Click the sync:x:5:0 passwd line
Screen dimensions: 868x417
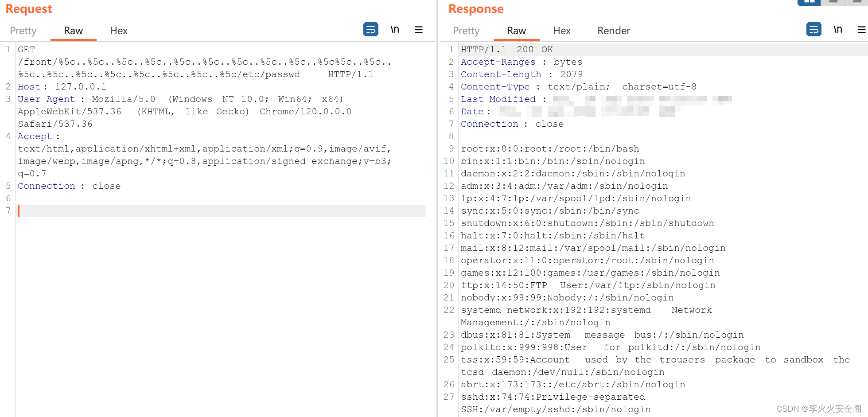(x=550, y=211)
